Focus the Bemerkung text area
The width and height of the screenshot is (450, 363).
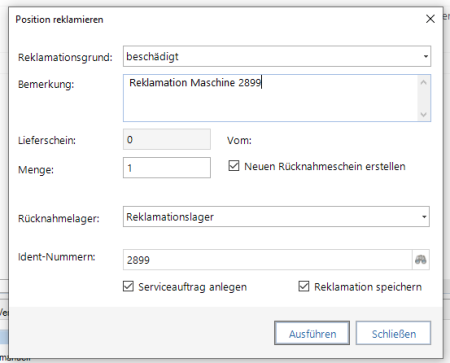click(x=271, y=98)
